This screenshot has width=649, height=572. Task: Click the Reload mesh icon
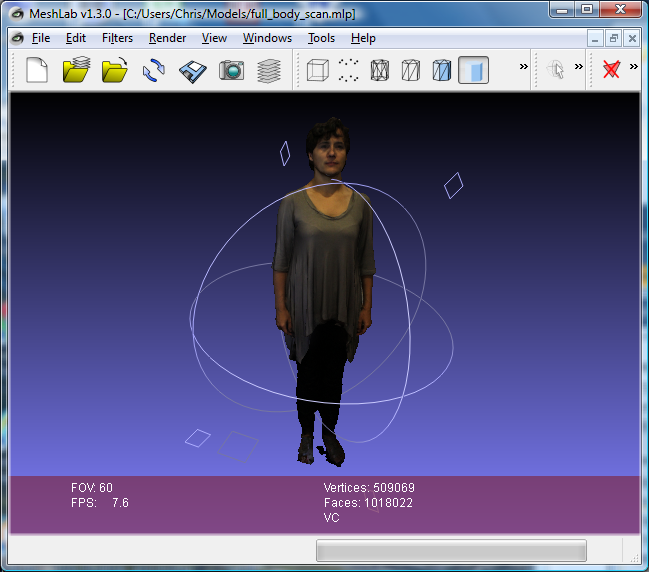tap(153, 70)
